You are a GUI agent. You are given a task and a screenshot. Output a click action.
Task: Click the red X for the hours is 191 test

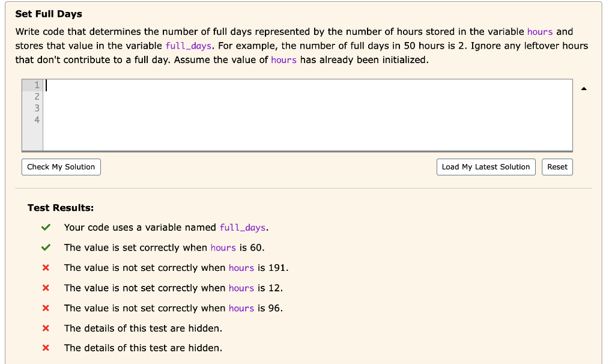tap(45, 267)
